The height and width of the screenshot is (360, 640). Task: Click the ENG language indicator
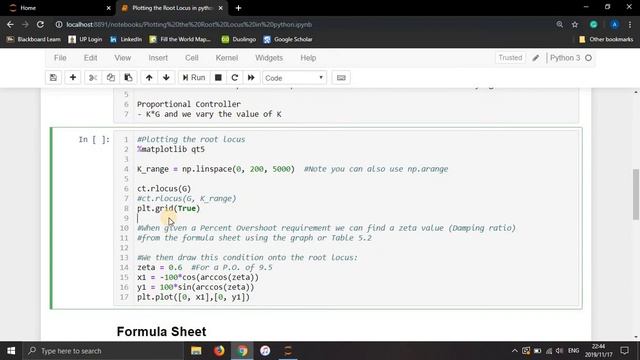click(573, 351)
